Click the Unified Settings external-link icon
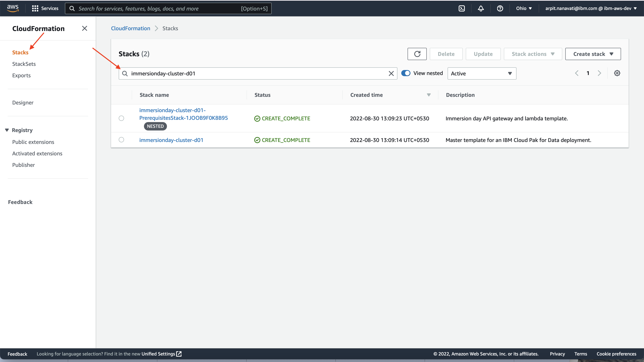 [x=179, y=354]
